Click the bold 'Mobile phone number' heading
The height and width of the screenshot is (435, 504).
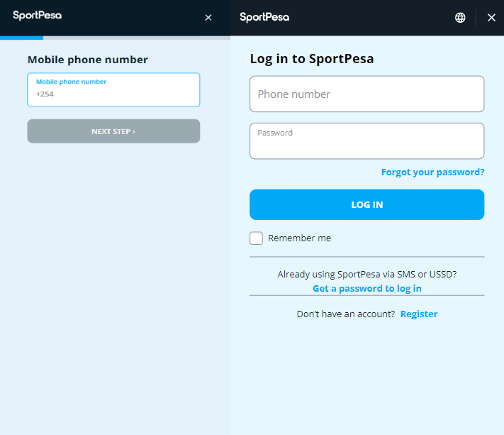click(x=87, y=60)
